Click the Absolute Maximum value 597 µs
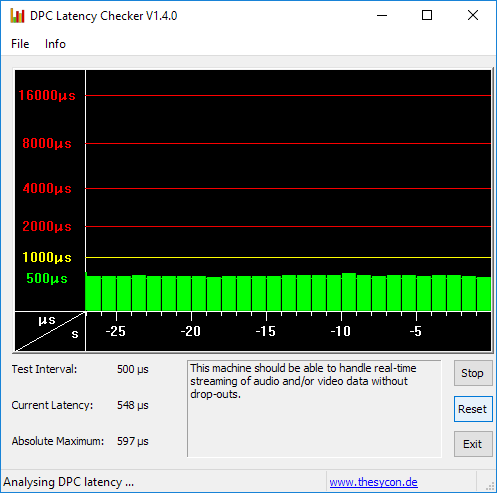The height and width of the screenshot is (493, 497). pyautogui.click(x=133, y=441)
